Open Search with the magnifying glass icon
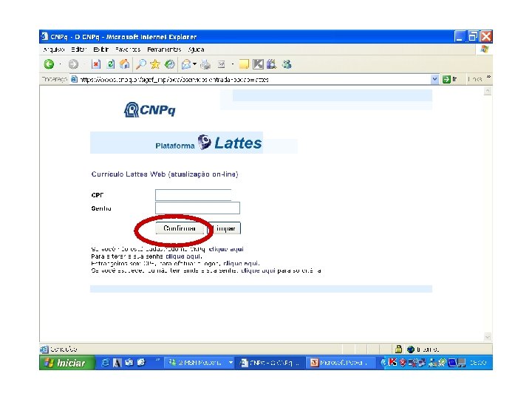This screenshot has width=532, height=399. coord(141,64)
